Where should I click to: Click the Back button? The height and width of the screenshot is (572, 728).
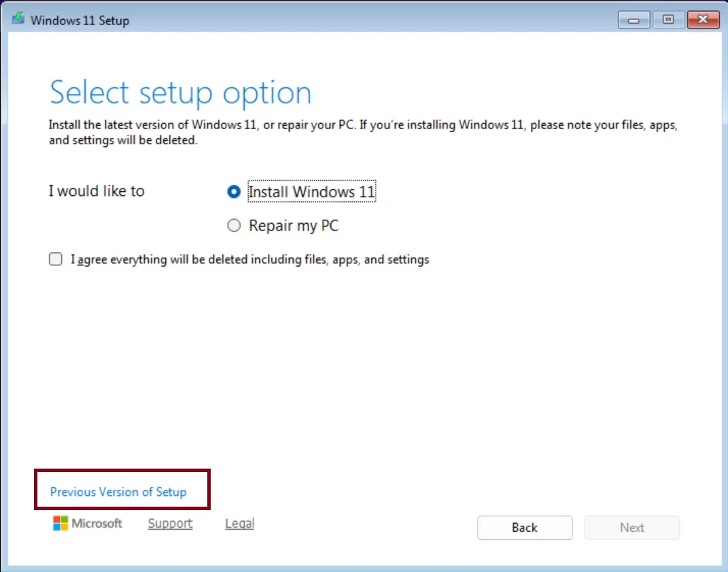tap(525, 527)
